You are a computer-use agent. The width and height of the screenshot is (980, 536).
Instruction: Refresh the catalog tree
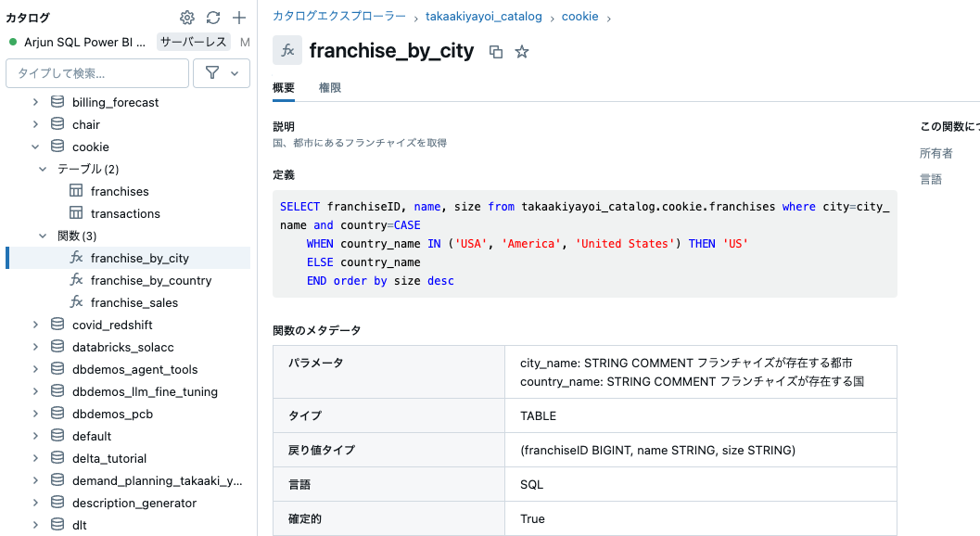point(212,17)
